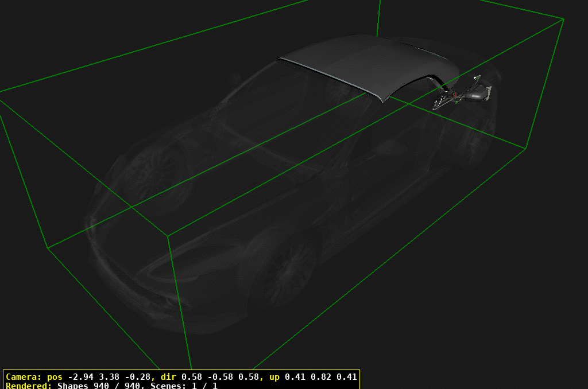The width and height of the screenshot is (588, 389).
Task: Click the top-right bounding box corner
Action: point(563,19)
